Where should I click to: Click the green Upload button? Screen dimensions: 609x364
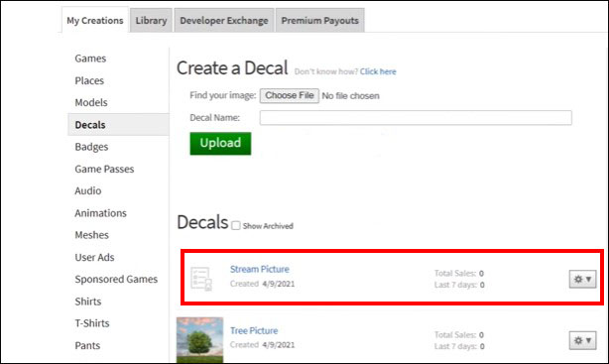(x=220, y=144)
